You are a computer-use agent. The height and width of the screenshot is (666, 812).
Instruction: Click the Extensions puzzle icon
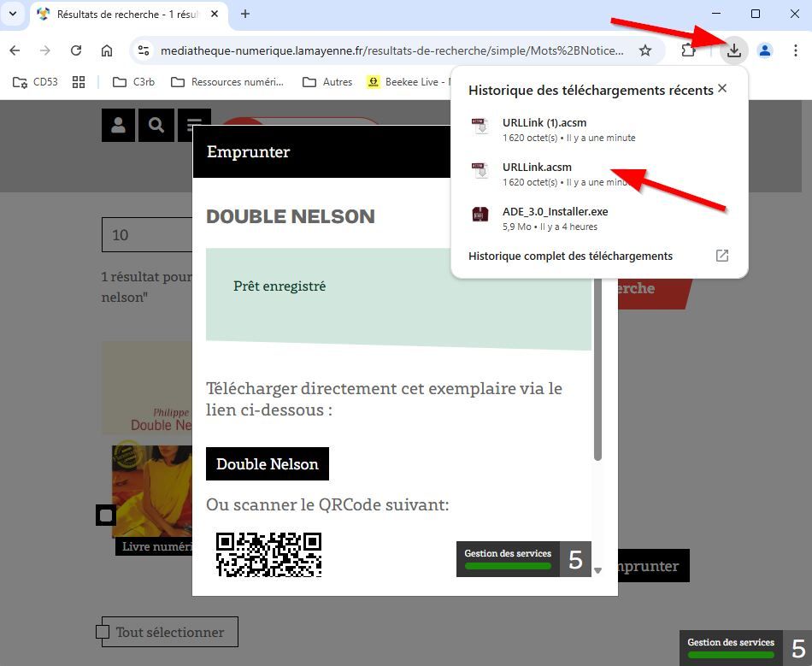click(x=688, y=50)
